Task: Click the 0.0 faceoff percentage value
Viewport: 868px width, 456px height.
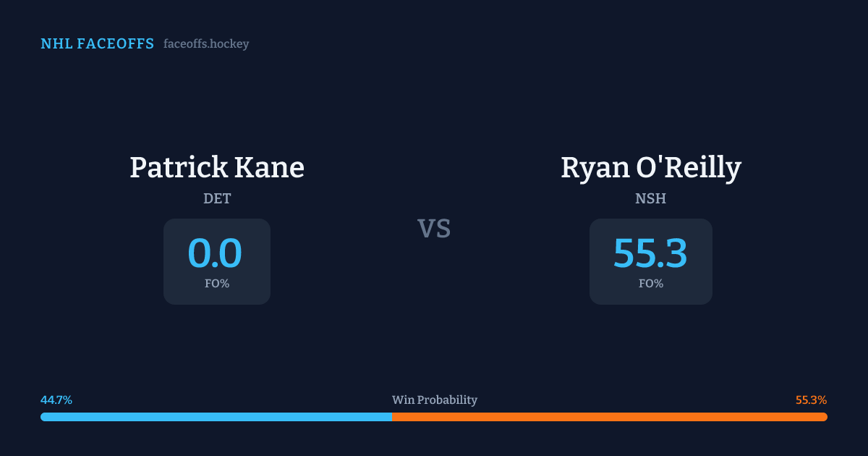Action: (215, 253)
